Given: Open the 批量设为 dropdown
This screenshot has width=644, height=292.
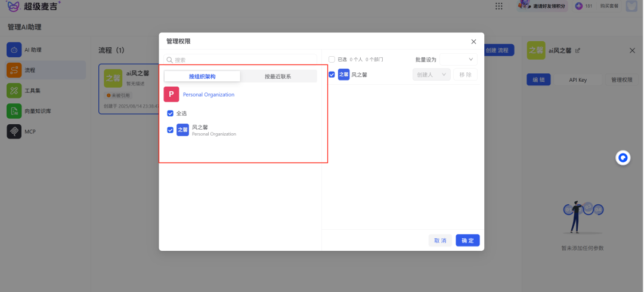Looking at the screenshot, I should (459, 60).
